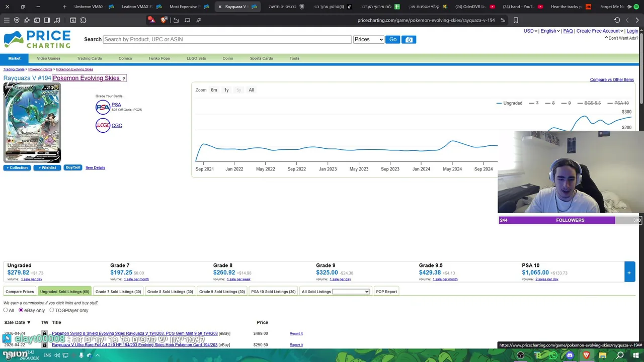
Task: Sort by Sale Date column header arrow
Action: coord(29,322)
